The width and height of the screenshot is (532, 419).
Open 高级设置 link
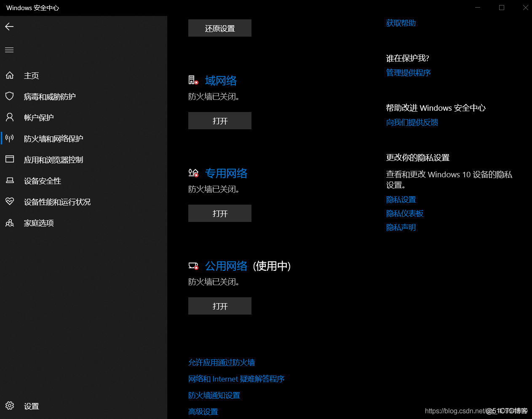tap(203, 412)
